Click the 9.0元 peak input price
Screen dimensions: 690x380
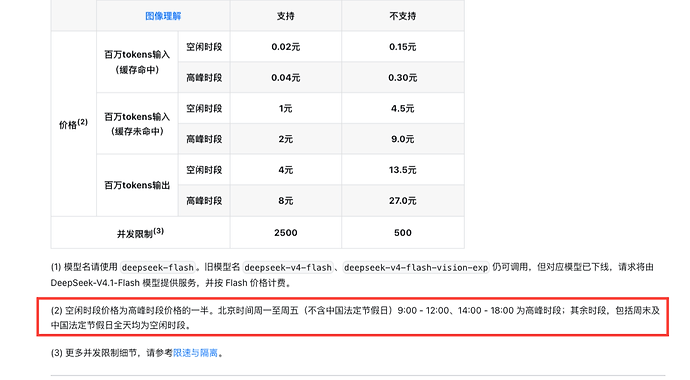pos(403,139)
